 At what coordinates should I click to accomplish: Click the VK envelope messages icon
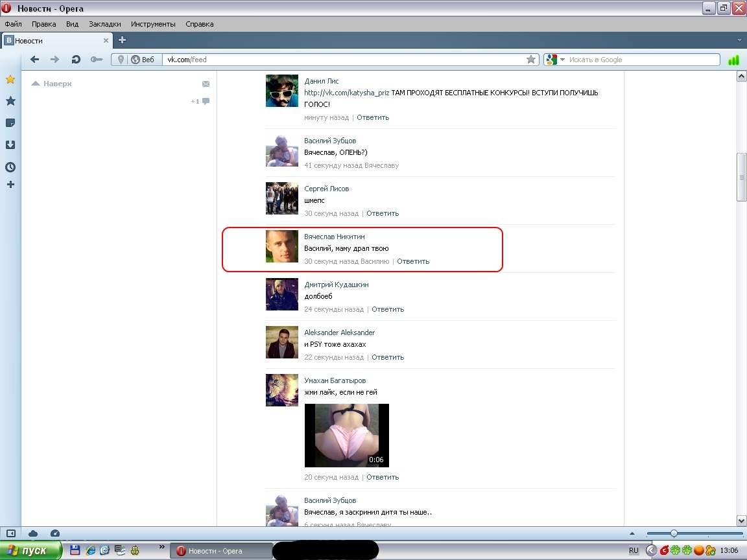tap(206, 84)
